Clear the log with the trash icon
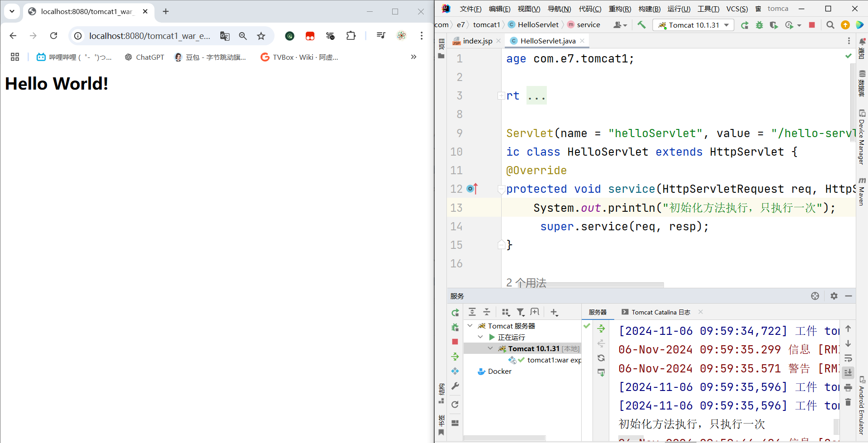The image size is (868, 443). click(x=848, y=402)
